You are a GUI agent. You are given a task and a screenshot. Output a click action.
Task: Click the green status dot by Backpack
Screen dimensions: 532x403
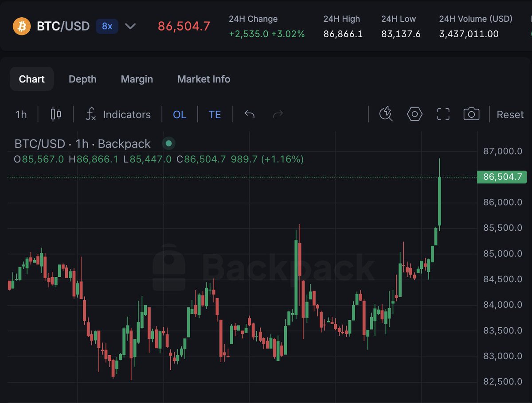click(168, 143)
